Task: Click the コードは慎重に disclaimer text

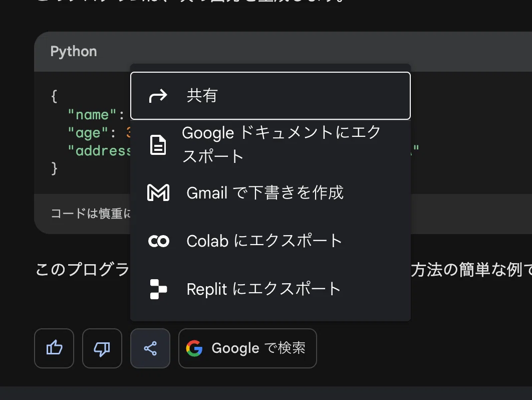Action: 91,213
